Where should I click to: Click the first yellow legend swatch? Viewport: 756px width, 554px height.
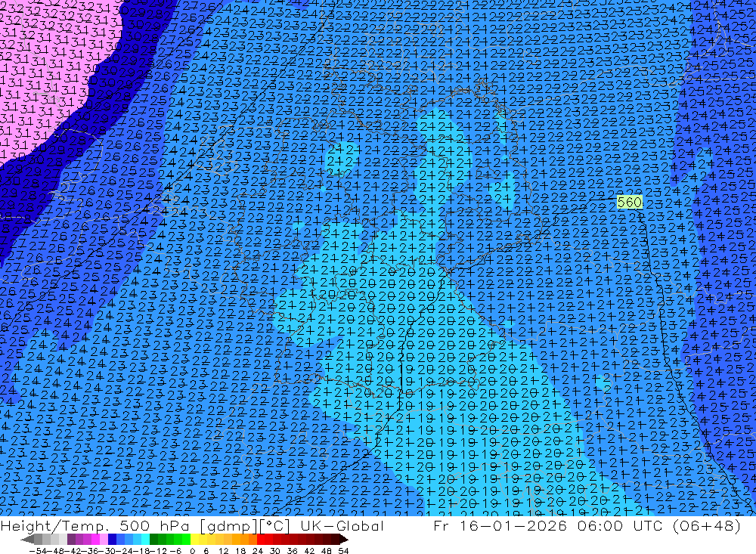[x=195, y=540]
